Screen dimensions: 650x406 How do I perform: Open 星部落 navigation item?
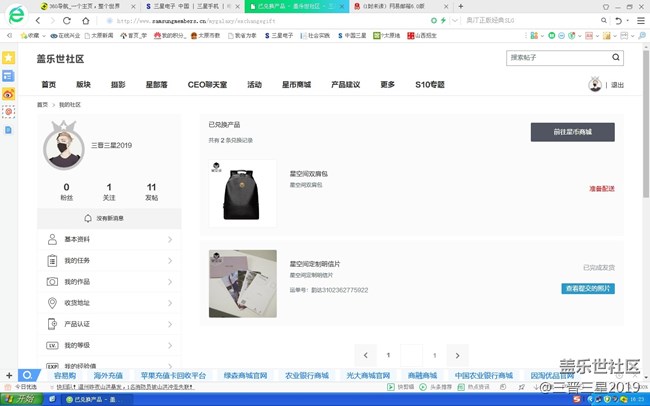point(157,85)
